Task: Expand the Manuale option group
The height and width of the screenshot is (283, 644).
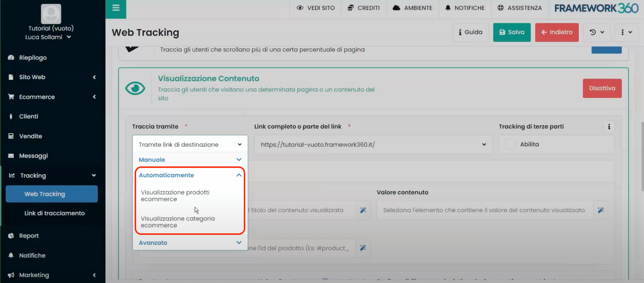Action: [190, 160]
